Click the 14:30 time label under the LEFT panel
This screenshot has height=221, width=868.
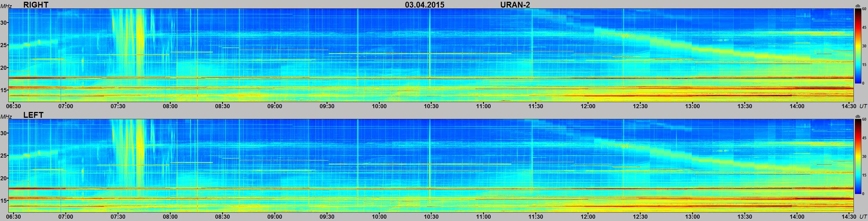(849, 216)
